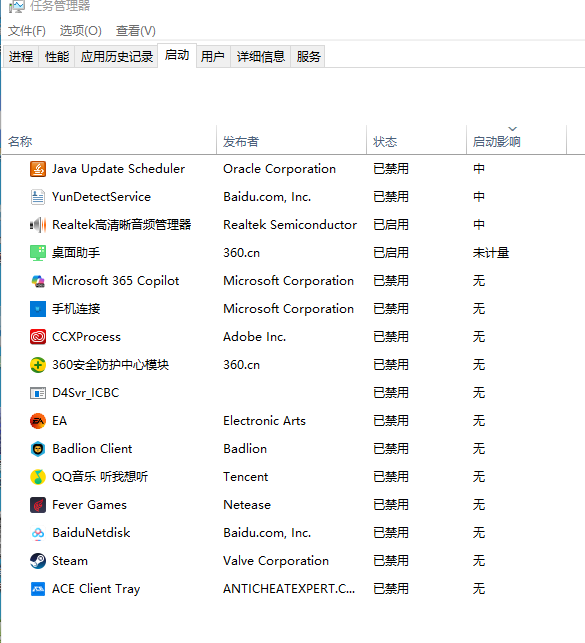Click the sort arrow above 启动影响

[512, 129]
